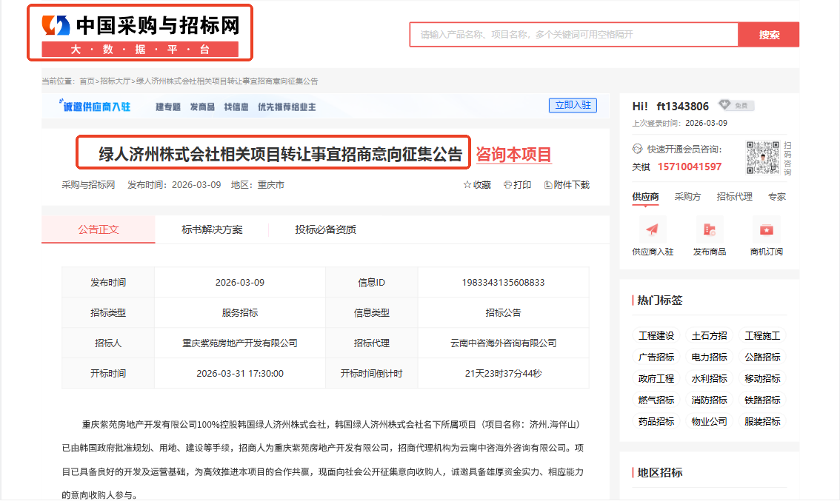Focus the keyword search input field
The image size is (840, 504).
pyautogui.click(x=574, y=35)
